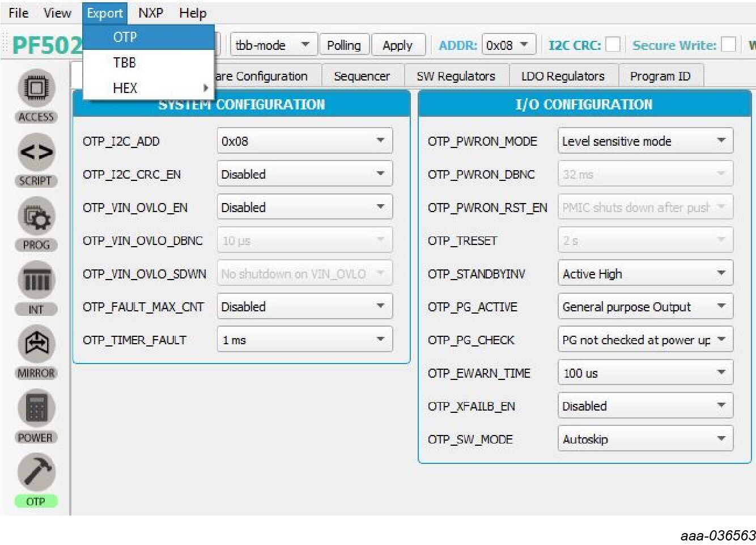The width and height of the screenshot is (756, 545).
Task: Open the ACCESS panel chip icon
Action: tap(36, 89)
